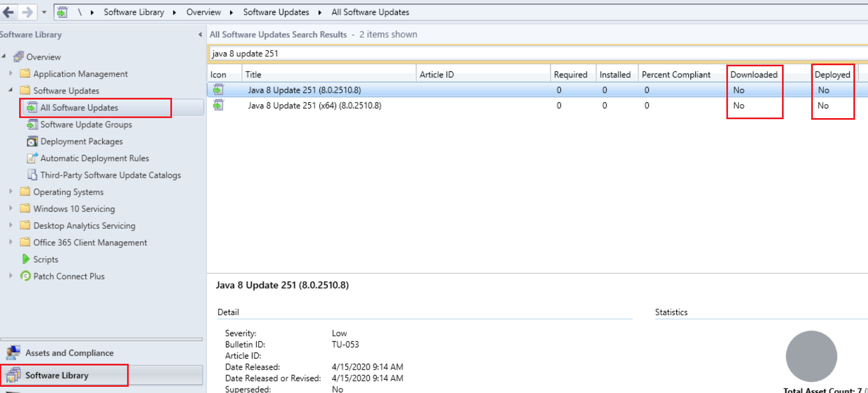
Task: Sort by the Icon column header
Action: pyautogui.click(x=224, y=74)
